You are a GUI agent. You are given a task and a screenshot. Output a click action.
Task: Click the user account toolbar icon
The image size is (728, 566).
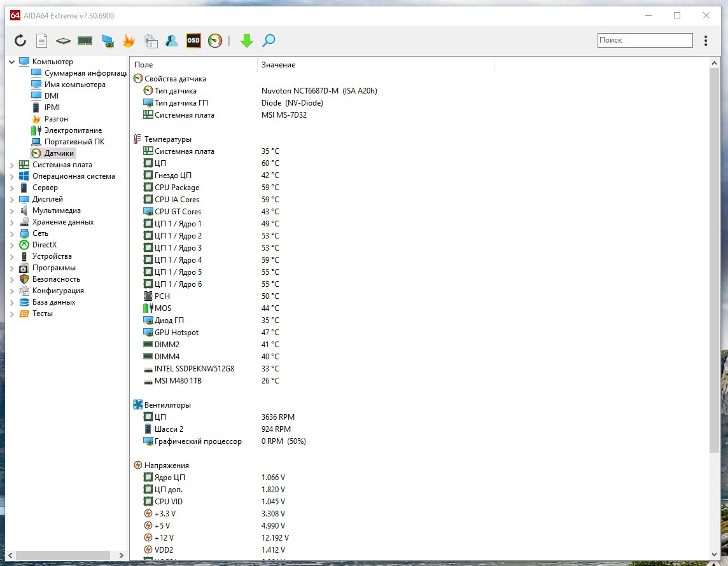(172, 41)
